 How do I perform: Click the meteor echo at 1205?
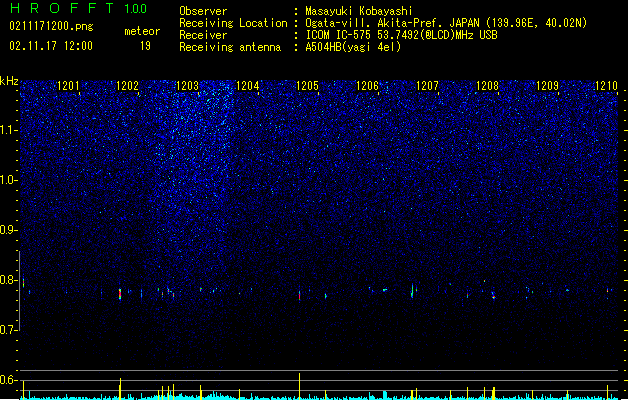(299, 296)
